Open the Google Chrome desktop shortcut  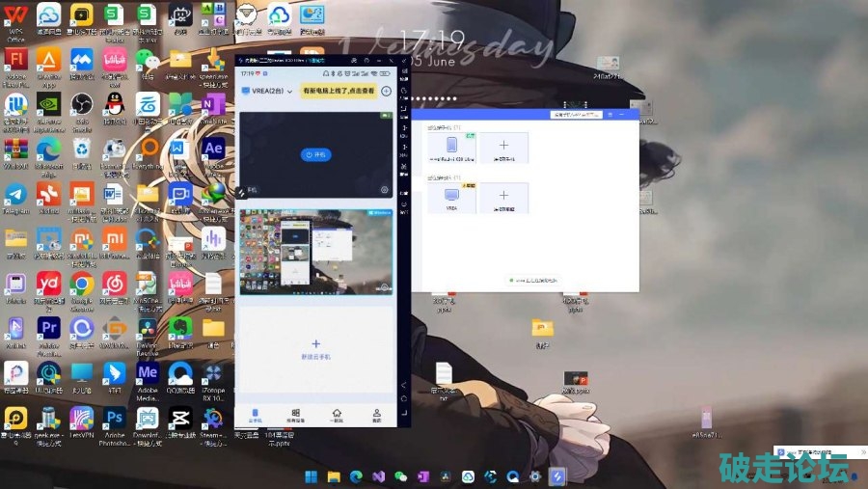click(82, 284)
